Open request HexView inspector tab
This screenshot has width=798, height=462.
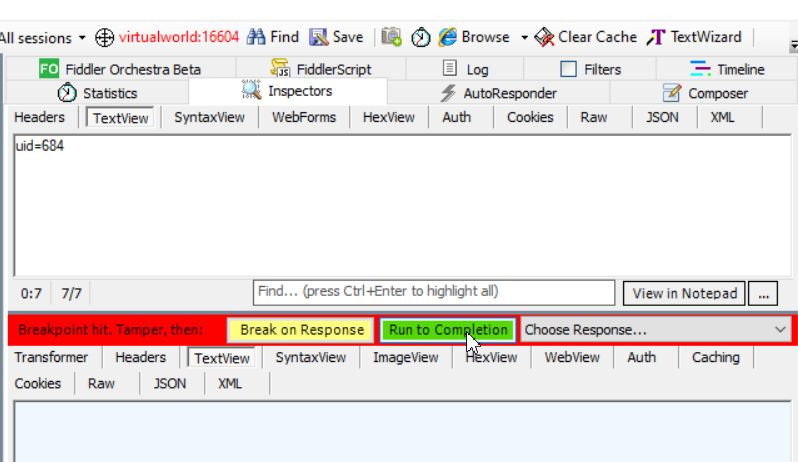[388, 118]
